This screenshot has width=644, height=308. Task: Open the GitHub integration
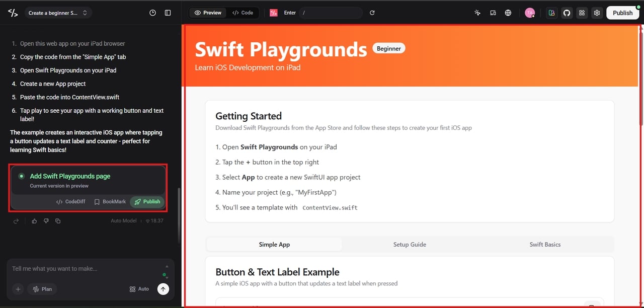click(x=567, y=13)
